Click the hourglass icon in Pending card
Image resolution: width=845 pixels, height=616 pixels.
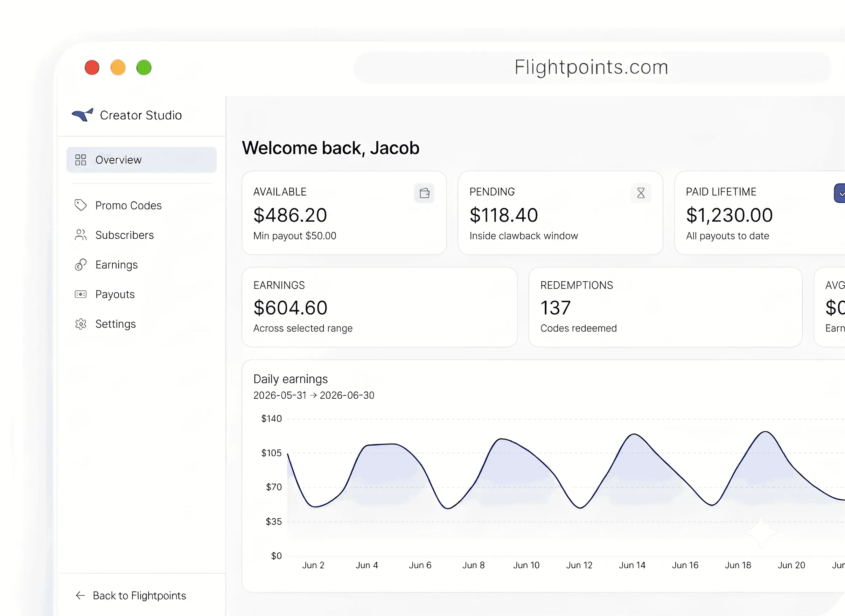point(641,193)
